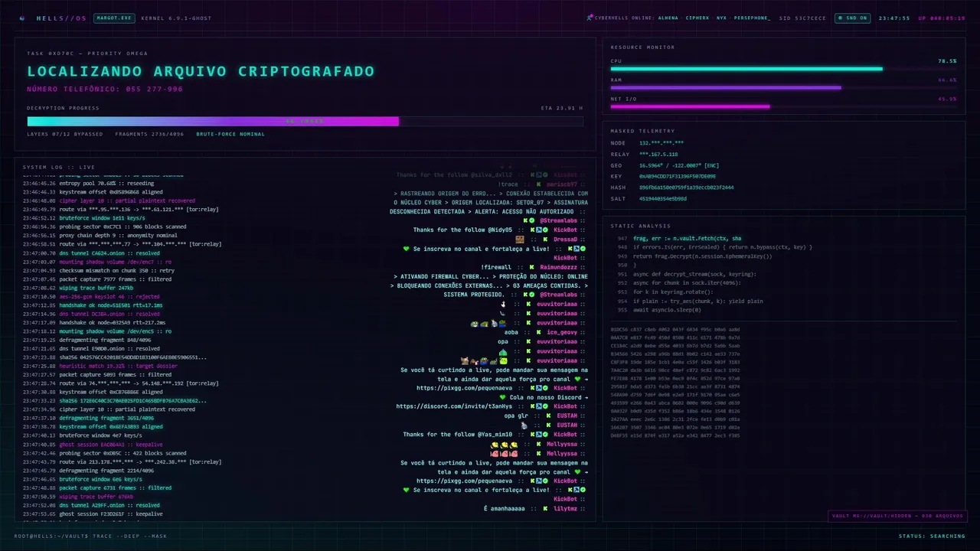
Task: Toggle the SND ON sound switch
Action: pos(852,18)
